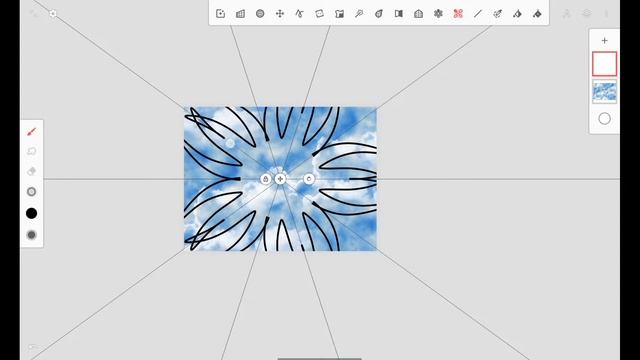Open the gear settings icon at top left

[53, 13]
